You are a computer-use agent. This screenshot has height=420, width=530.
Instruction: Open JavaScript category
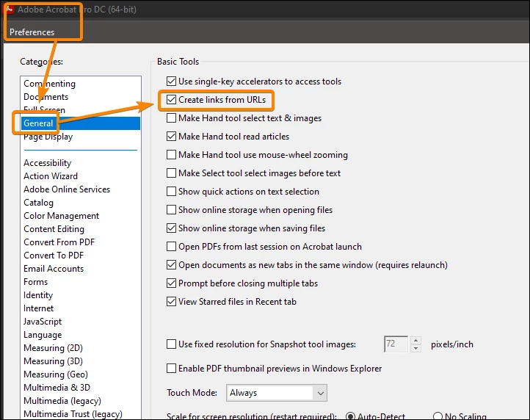click(43, 322)
